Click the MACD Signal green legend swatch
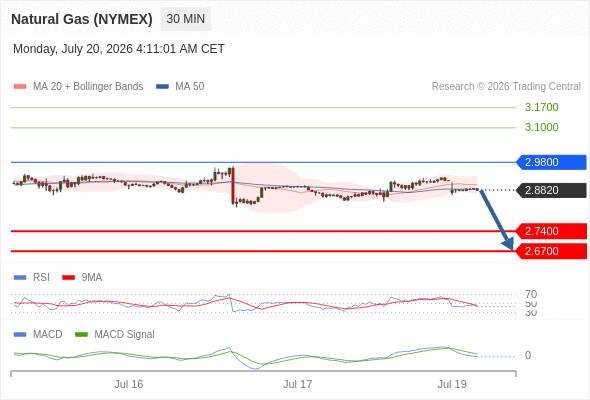The height and width of the screenshot is (400, 590). [x=81, y=334]
